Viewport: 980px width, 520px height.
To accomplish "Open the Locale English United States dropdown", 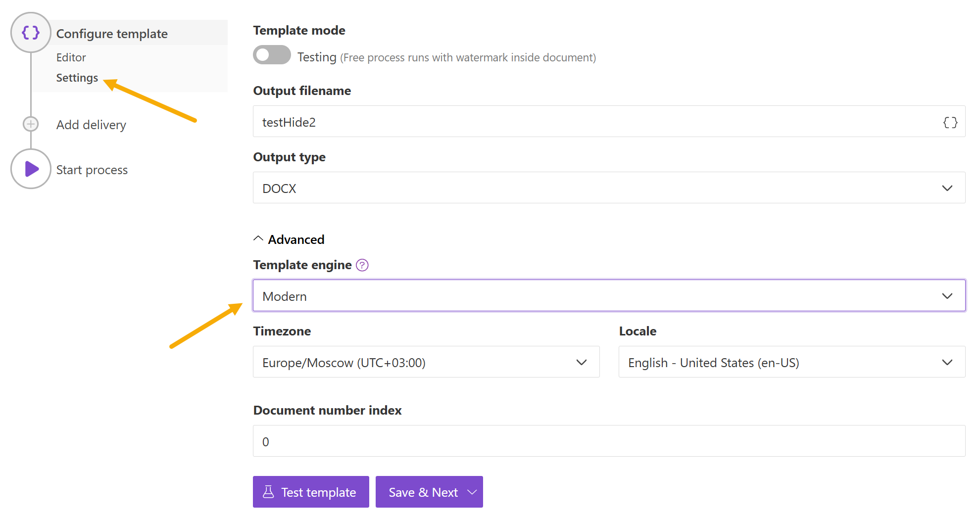I will click(x=791, y=362).
